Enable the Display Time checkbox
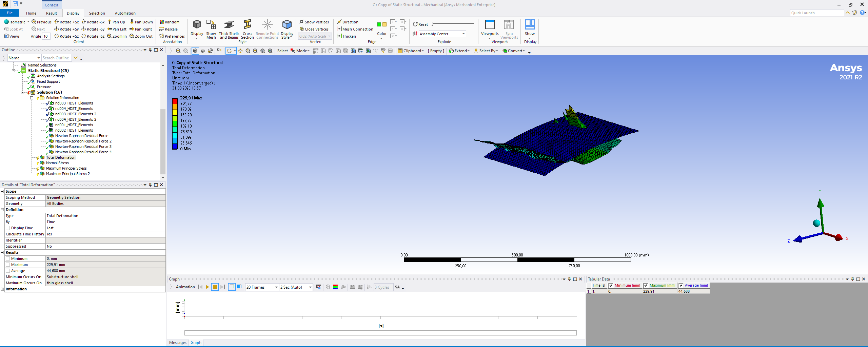This screenshot has height=347, width=868. [8, 228]
